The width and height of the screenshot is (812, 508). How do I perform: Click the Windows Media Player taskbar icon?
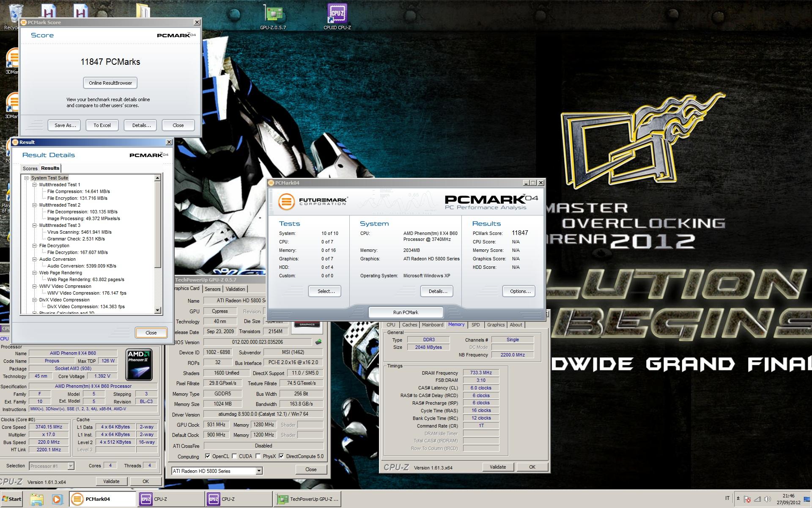pos(58,499)
